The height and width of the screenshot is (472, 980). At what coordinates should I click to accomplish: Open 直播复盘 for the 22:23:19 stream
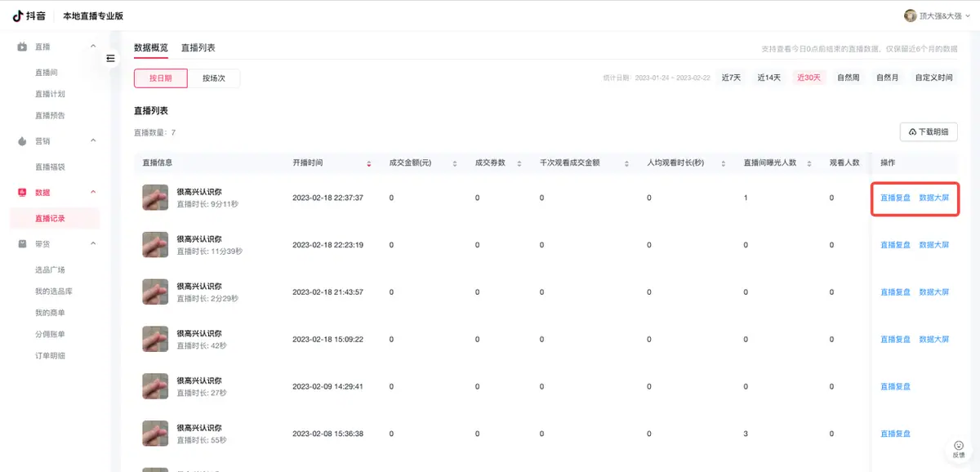click(895, 245)
